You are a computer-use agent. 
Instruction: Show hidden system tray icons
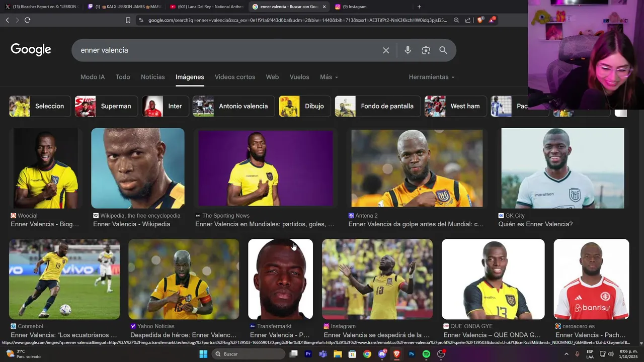click(567, 354)
